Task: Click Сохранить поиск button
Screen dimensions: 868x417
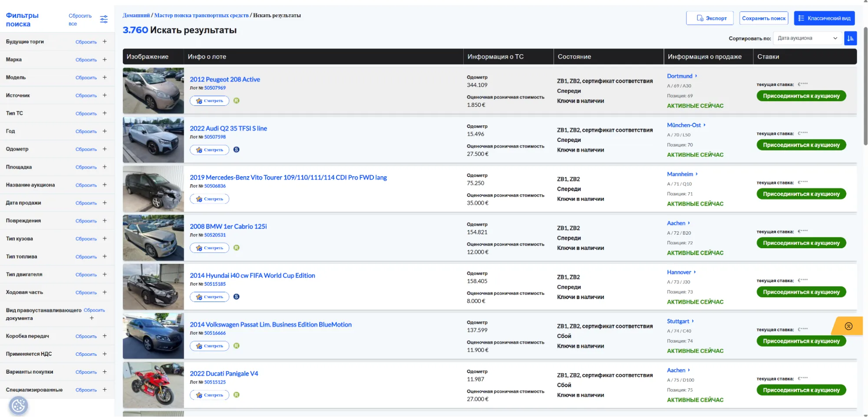Action: tap(764, 18)
